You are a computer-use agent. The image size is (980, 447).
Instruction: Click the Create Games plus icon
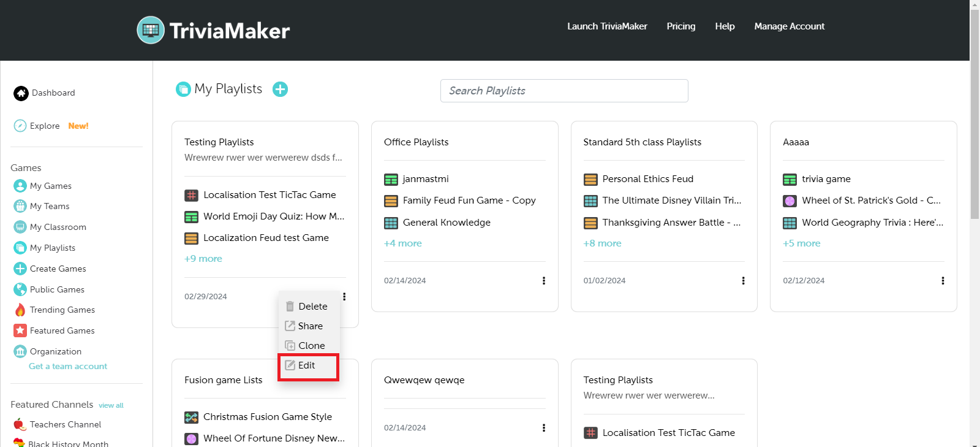click(20, 269)
